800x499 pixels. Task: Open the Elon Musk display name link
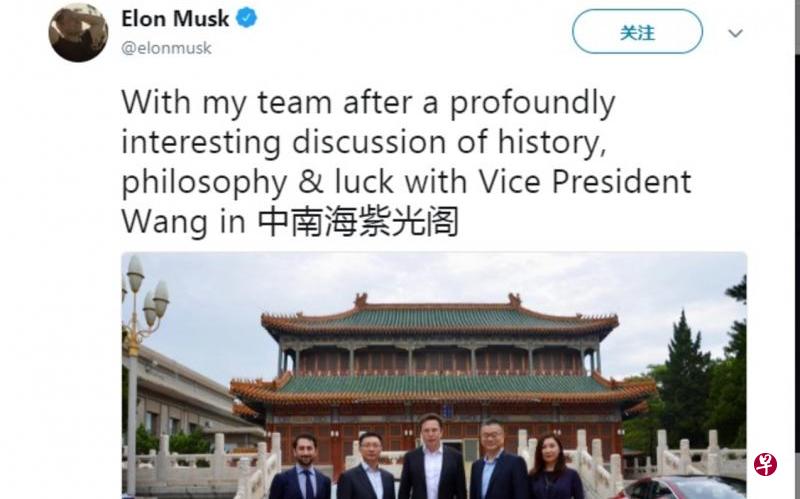click(176, 18)
